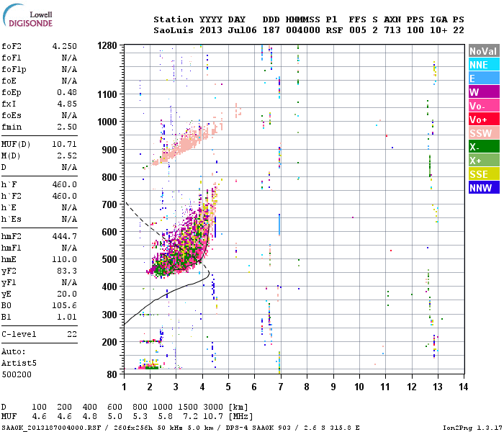The image size is (504, 432).
Task: Click the 14 MHz x-axis label
Action: 463,387
